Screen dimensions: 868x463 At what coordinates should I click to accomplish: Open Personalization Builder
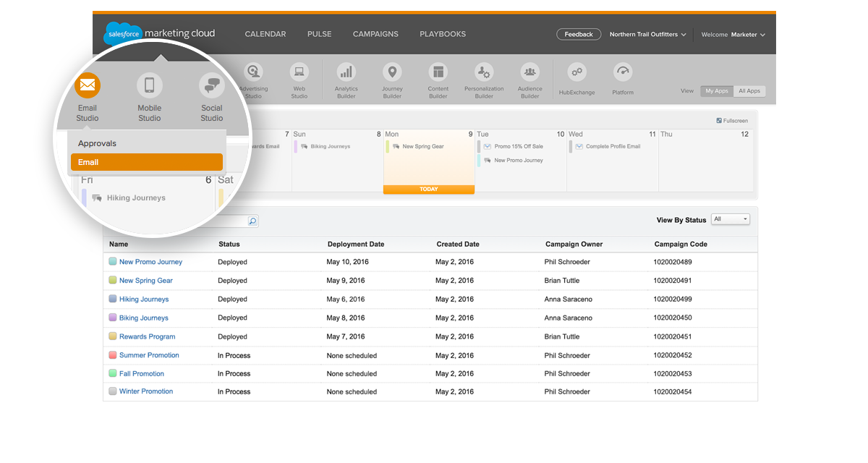[x=484, y=72]
